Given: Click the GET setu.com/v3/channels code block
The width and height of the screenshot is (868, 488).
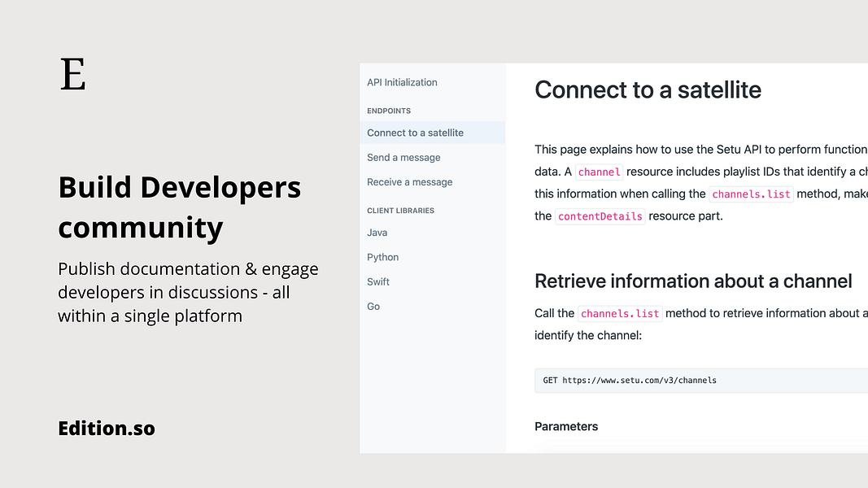Looking at the screenshot, I should click(700, 381).
